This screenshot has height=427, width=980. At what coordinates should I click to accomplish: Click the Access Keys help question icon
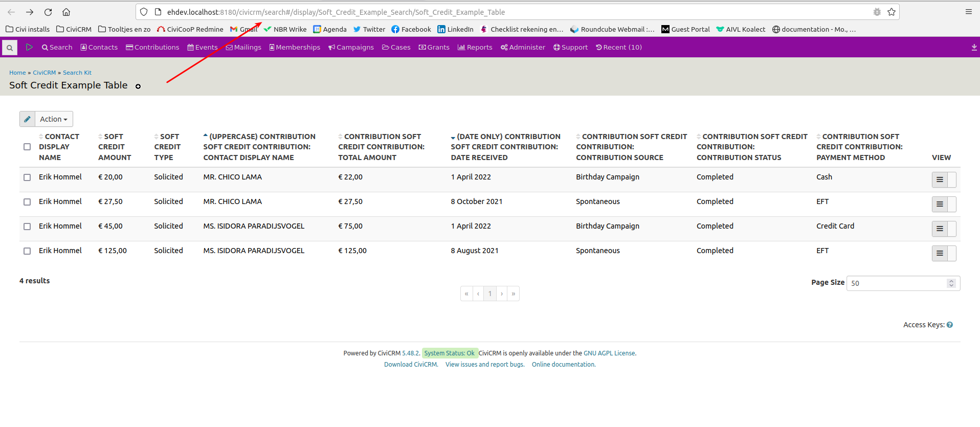click(950, 325)
